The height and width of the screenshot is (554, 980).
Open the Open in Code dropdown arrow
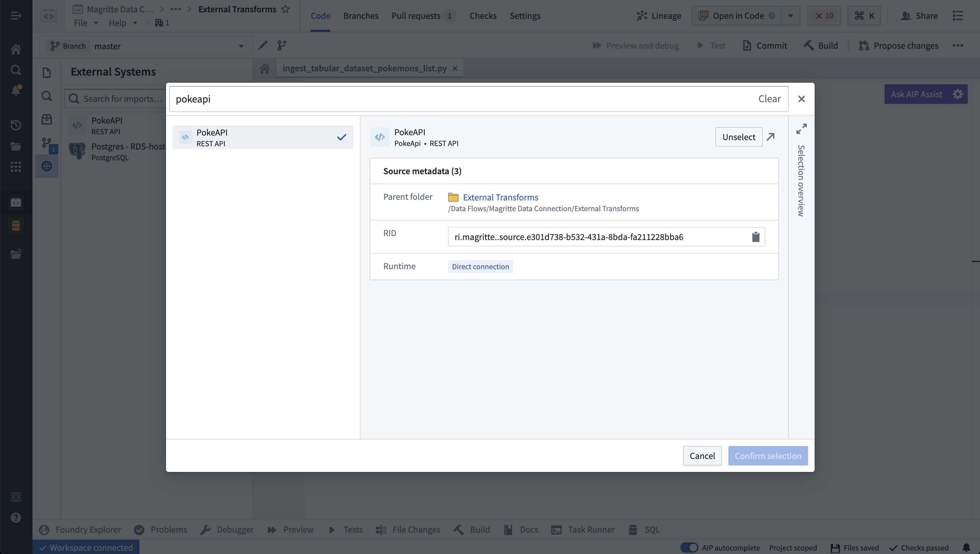click(x=791, y=16)
